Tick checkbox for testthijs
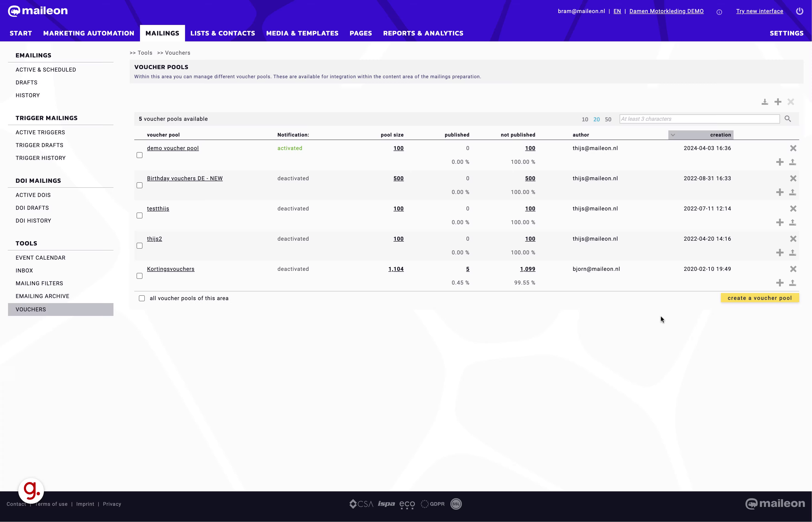The image size is (812, 522). tap(139, 215)
